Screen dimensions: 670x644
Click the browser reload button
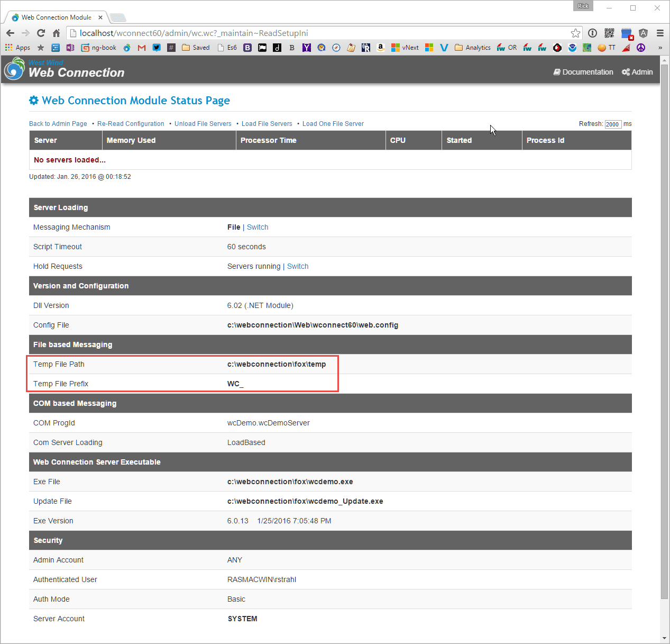tap(41, 33)
